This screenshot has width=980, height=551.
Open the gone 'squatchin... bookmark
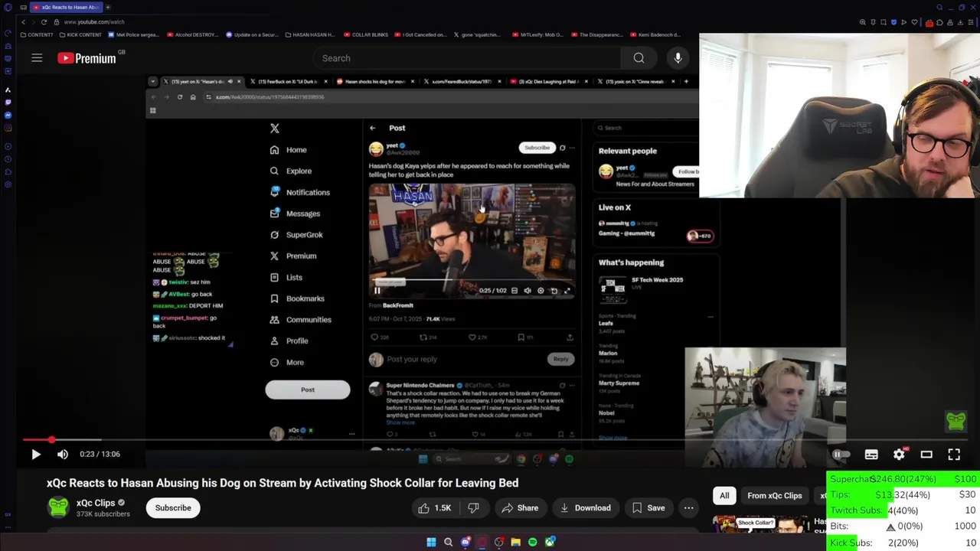coord(476,34)
